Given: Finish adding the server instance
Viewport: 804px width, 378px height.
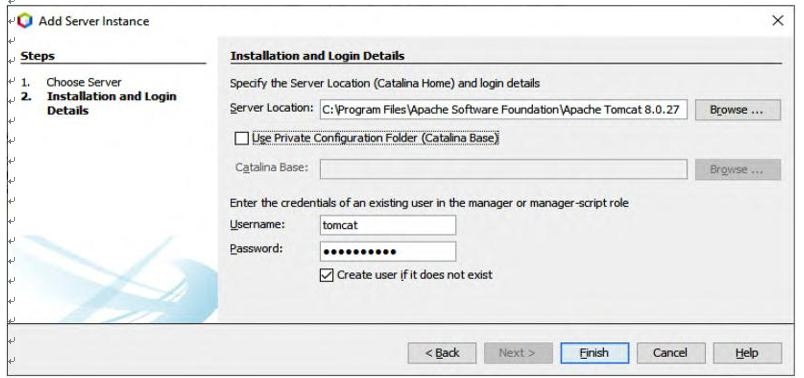Looking at the screenshot, I should 594,353.
